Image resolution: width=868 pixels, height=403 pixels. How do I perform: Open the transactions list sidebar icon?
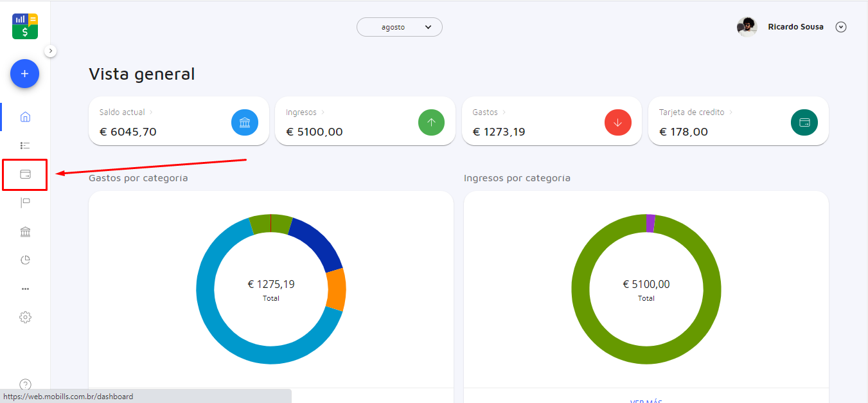tap(25, 146)
